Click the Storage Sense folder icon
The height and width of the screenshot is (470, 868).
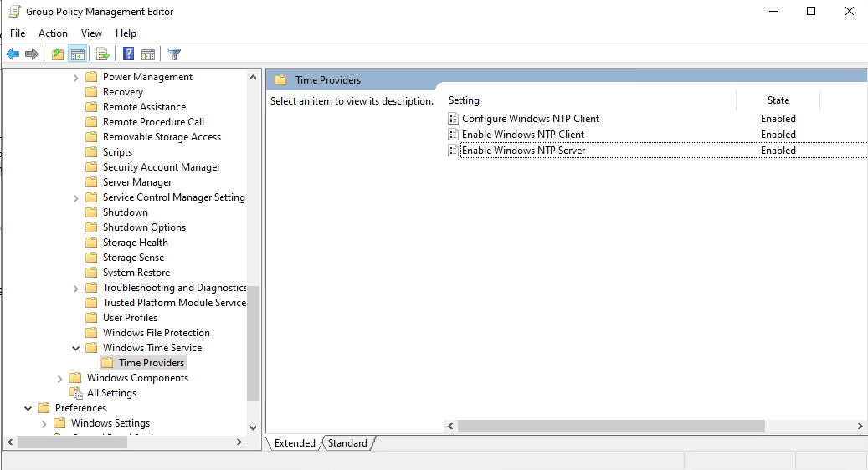click(x=91, y=258)
